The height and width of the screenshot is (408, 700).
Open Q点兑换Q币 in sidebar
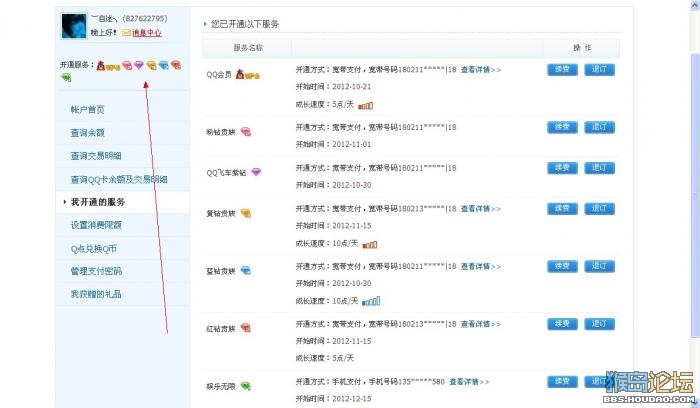coord(93,249)
